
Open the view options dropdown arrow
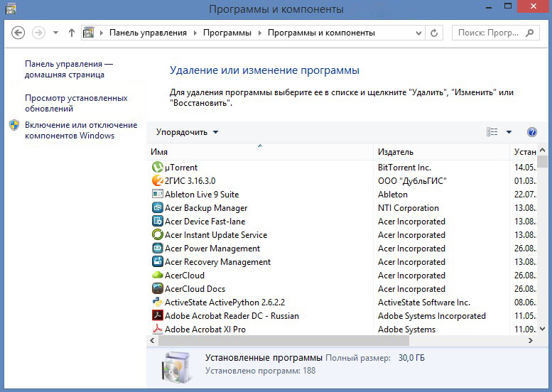click(509, 132)
